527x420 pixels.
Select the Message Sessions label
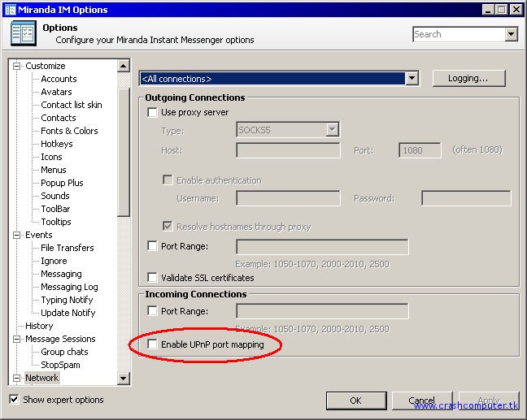[60, 339]
